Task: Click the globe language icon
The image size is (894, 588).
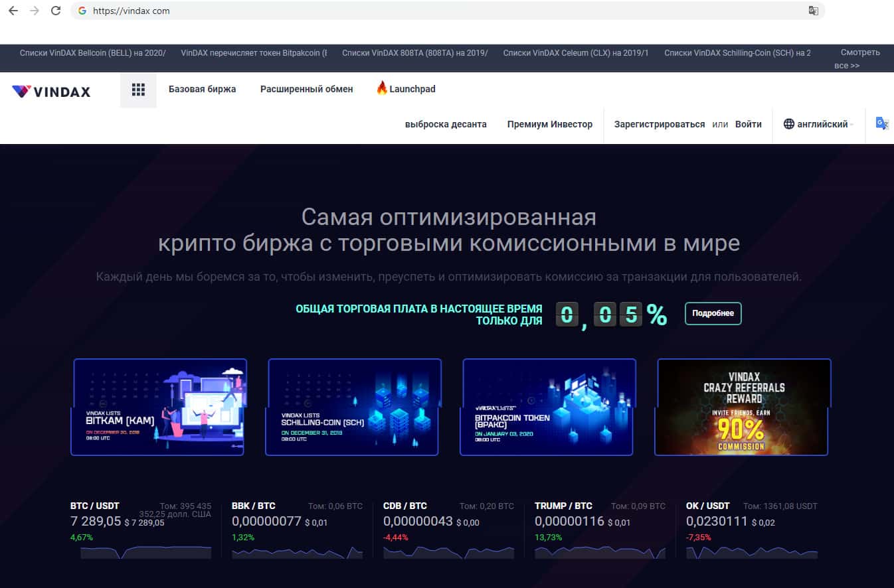Action: tap(789, 124)
